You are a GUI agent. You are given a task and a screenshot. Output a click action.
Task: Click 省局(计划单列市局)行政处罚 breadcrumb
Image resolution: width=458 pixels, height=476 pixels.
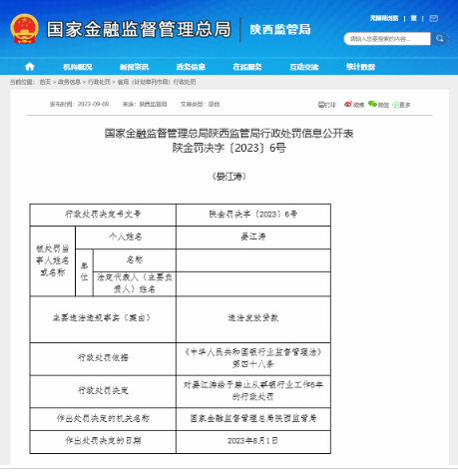pos(157,82)
